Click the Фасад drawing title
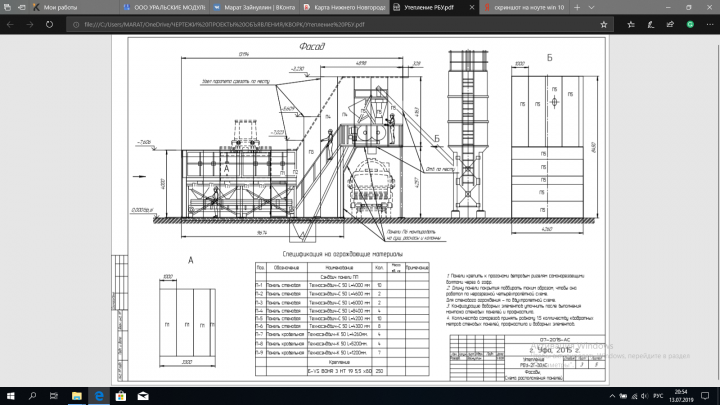720x405 pixels. (x=312, y=46)
